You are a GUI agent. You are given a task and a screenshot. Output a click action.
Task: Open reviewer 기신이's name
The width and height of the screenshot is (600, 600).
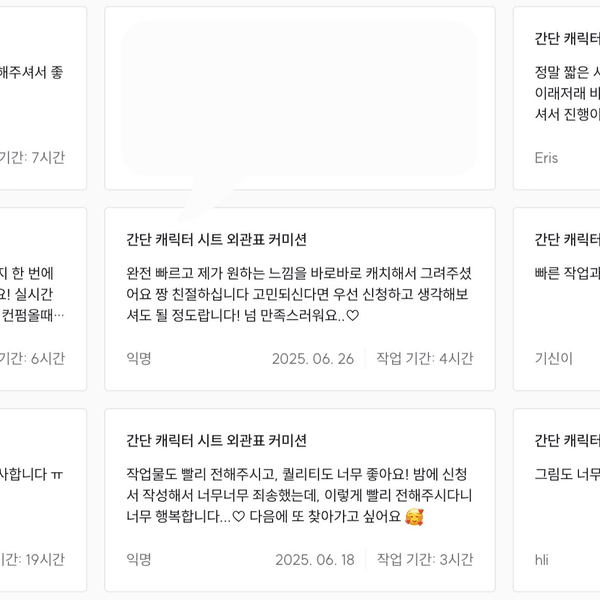coord(553,358)
